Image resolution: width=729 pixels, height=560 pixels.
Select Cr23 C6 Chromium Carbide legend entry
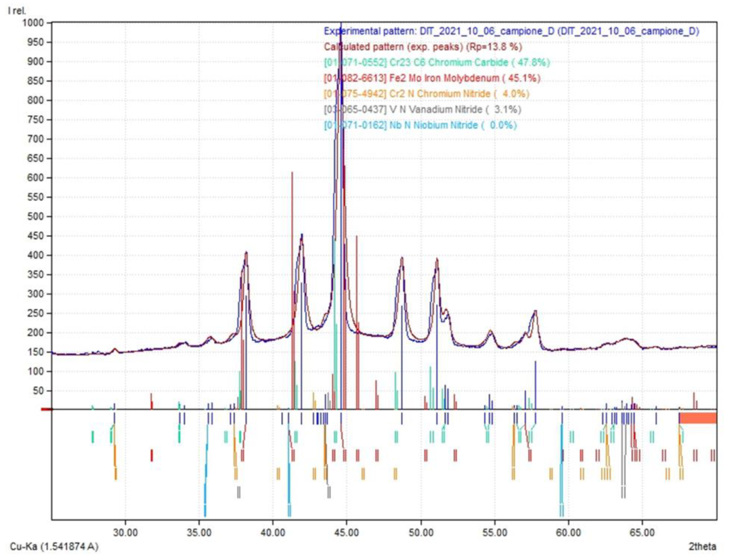point(436,63)
